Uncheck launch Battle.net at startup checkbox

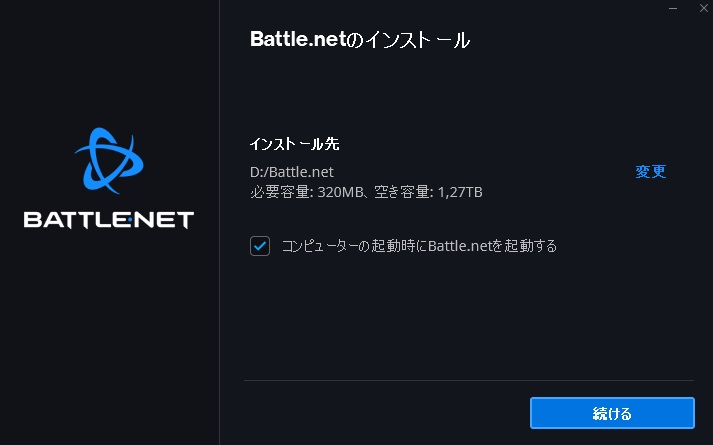(x=260, y=246)
